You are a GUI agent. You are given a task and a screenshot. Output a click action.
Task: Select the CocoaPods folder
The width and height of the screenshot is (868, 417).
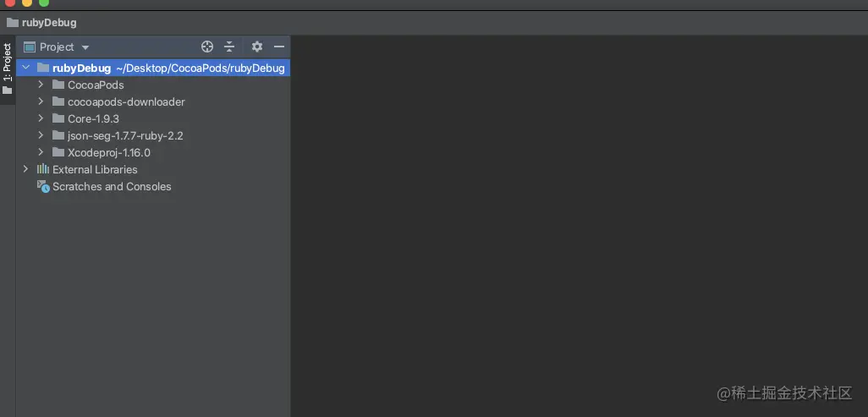(x=96, y=85)
